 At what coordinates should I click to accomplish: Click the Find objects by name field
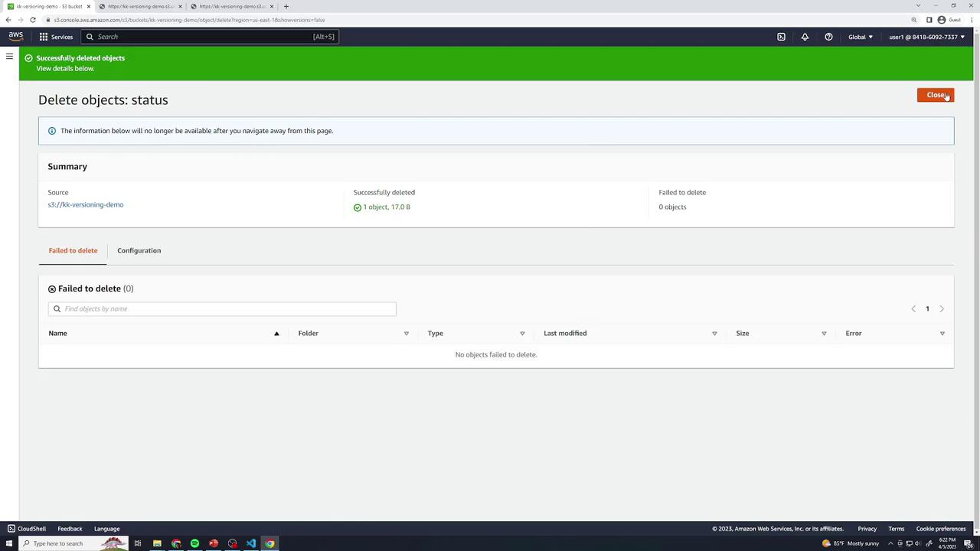click(222, 309)
